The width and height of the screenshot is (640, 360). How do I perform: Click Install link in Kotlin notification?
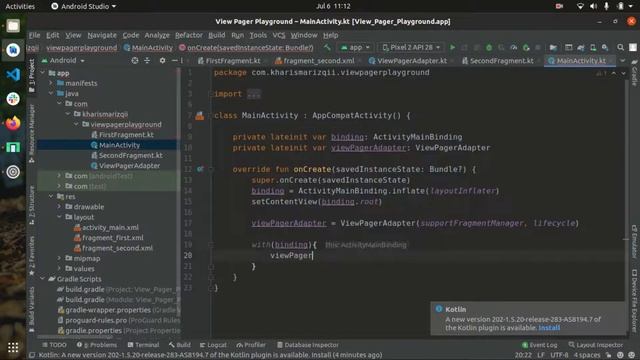click(x=549, y=328)
